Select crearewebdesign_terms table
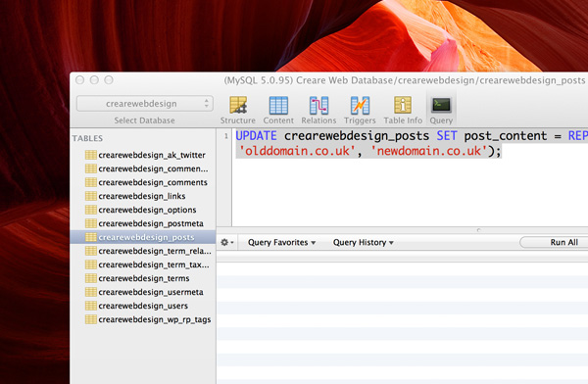Image resolution: width=588 pixels, height=384 pixels. (x=143, y=278)
